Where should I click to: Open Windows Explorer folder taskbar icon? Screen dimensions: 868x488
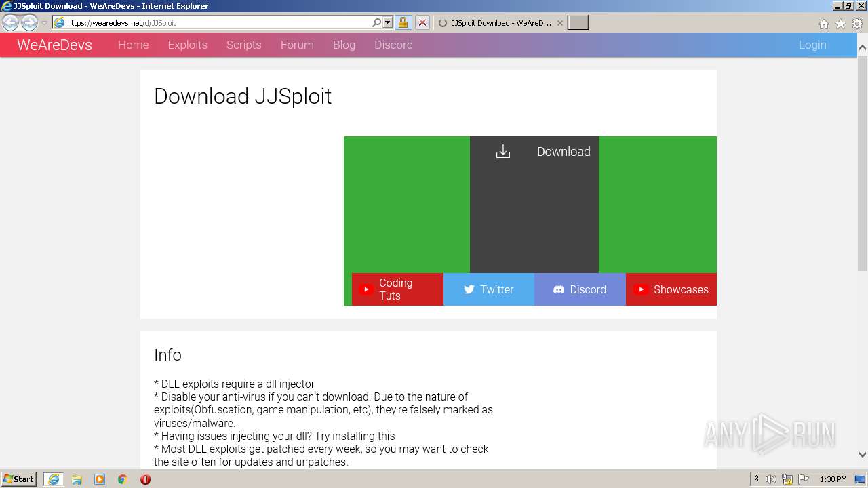point(77,479)
